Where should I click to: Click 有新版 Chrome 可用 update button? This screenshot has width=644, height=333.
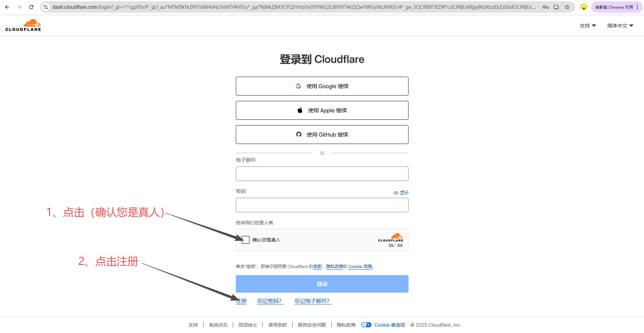point(613,7)
